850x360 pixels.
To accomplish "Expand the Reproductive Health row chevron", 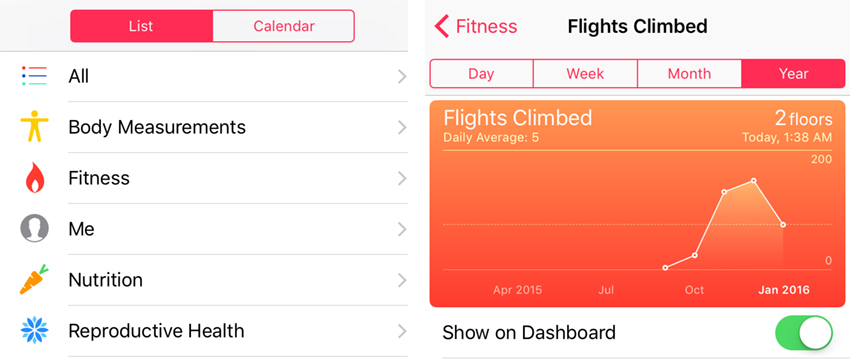I will [x=402, y=331].
